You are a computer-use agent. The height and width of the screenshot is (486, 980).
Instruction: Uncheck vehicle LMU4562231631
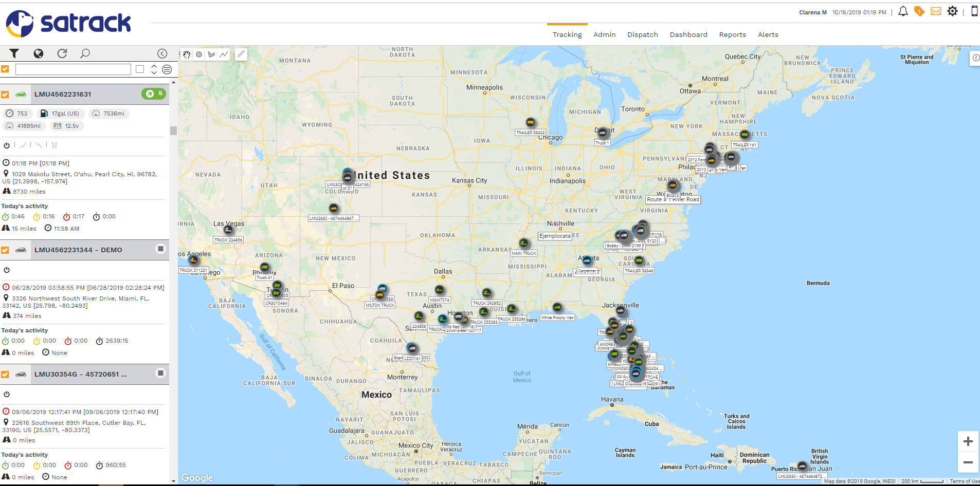[x=5, y=94]
